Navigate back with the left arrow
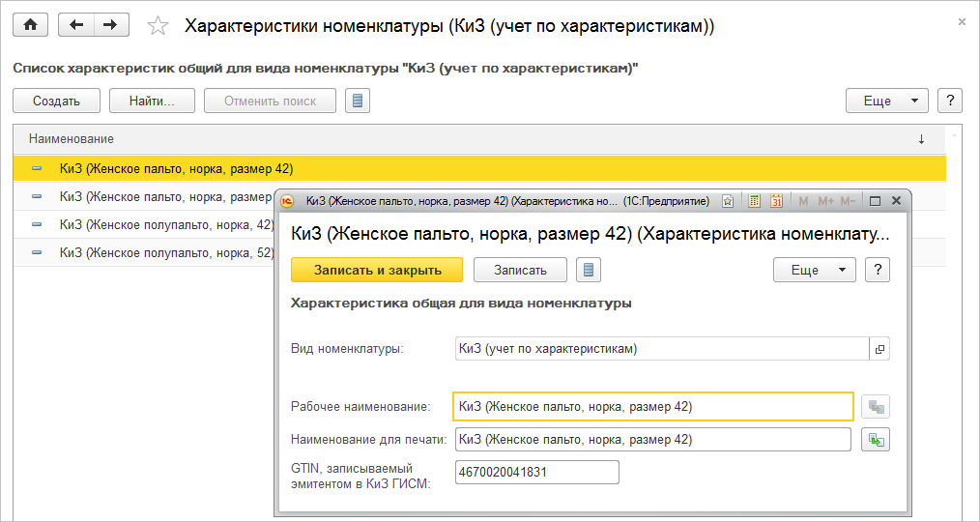 (x=77, y=25)
